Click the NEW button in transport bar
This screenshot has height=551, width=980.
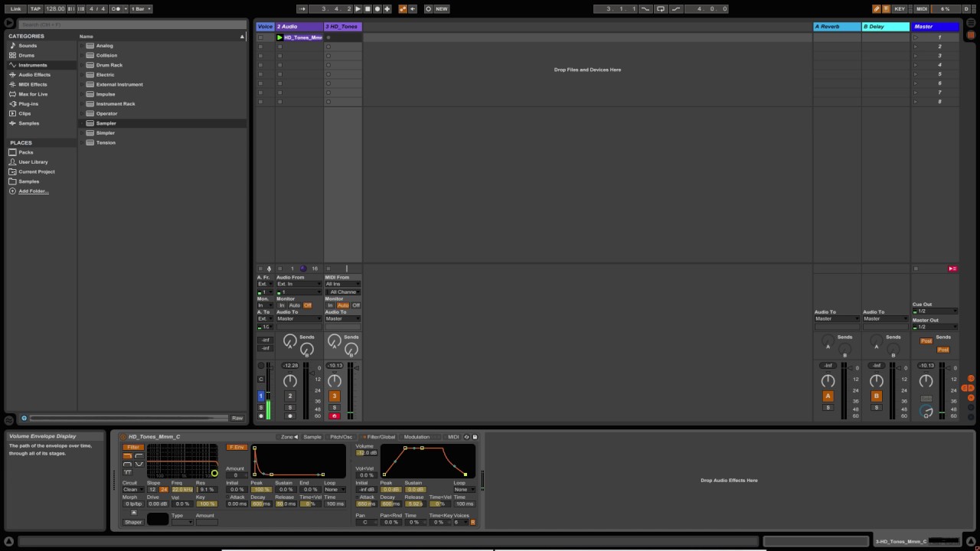[x=442, y=9]
